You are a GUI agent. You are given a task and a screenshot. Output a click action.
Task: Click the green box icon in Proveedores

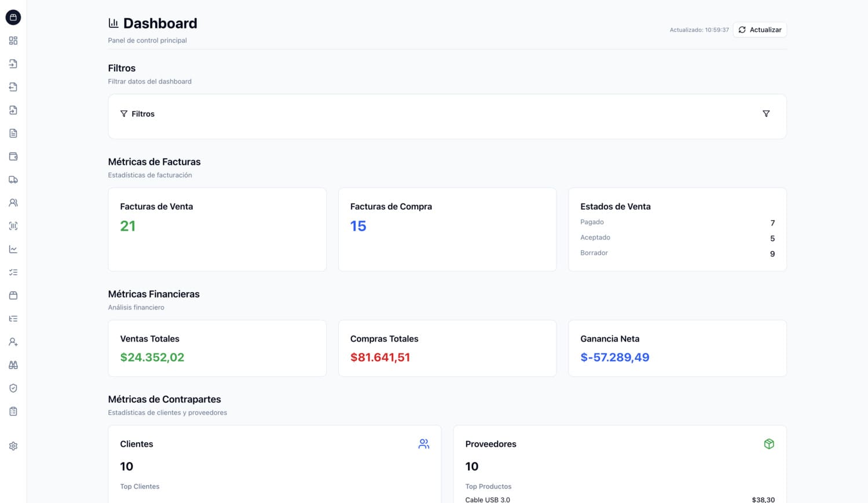pos(769,444)
